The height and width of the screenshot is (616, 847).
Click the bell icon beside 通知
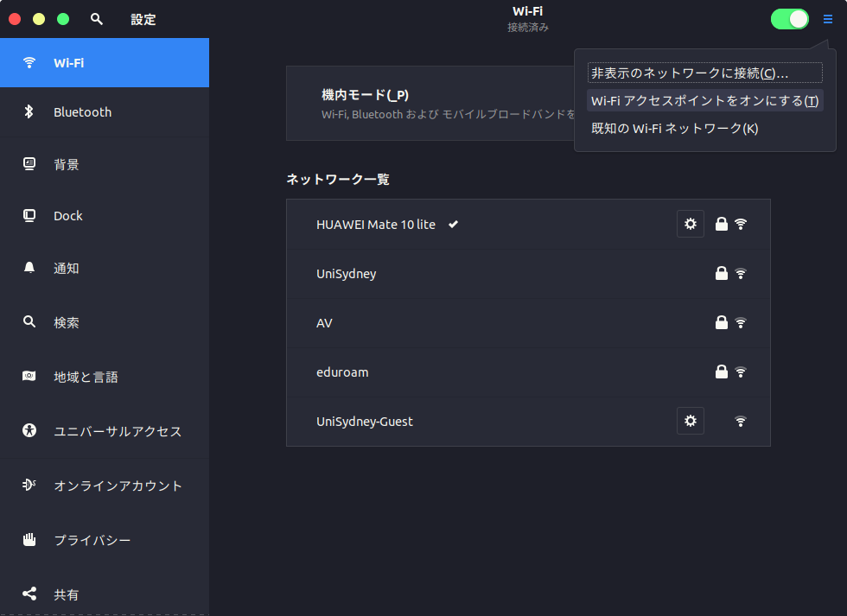pyautogui.click(x=29, y=268)
